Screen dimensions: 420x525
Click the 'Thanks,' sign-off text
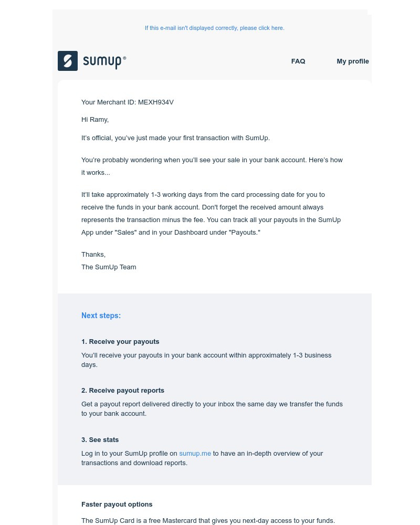click(93, 254)
